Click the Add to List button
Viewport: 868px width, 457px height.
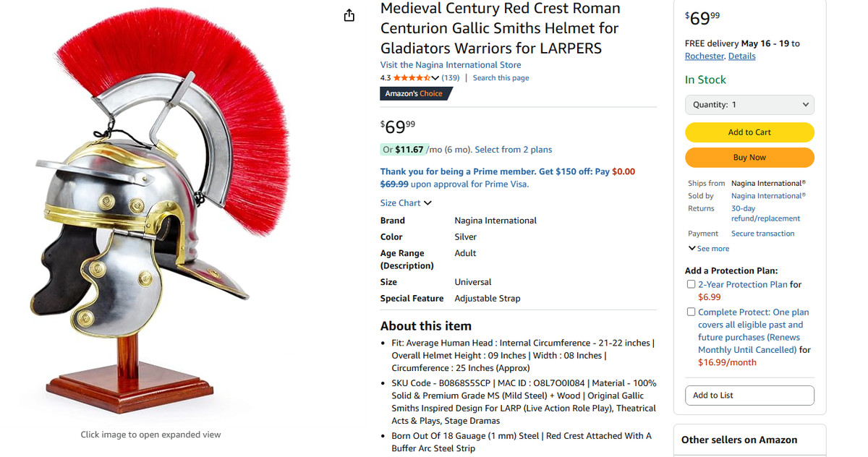(749, 396)
